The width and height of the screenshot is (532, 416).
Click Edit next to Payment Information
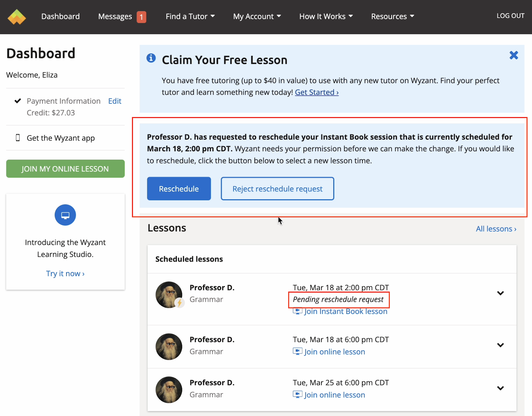point(115,101)
